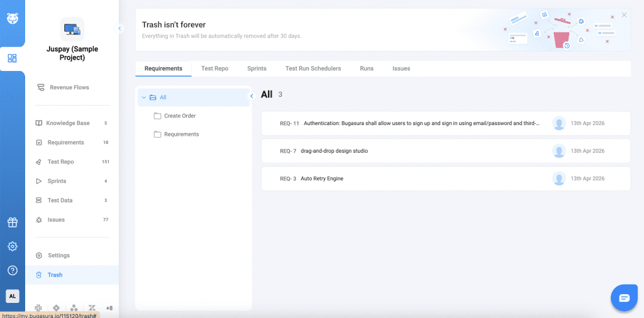Open the chat support widget

point(624,298)
